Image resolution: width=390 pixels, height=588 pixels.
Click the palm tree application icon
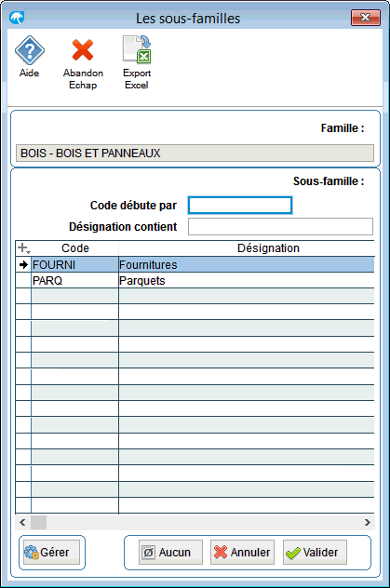pos(17,18)
